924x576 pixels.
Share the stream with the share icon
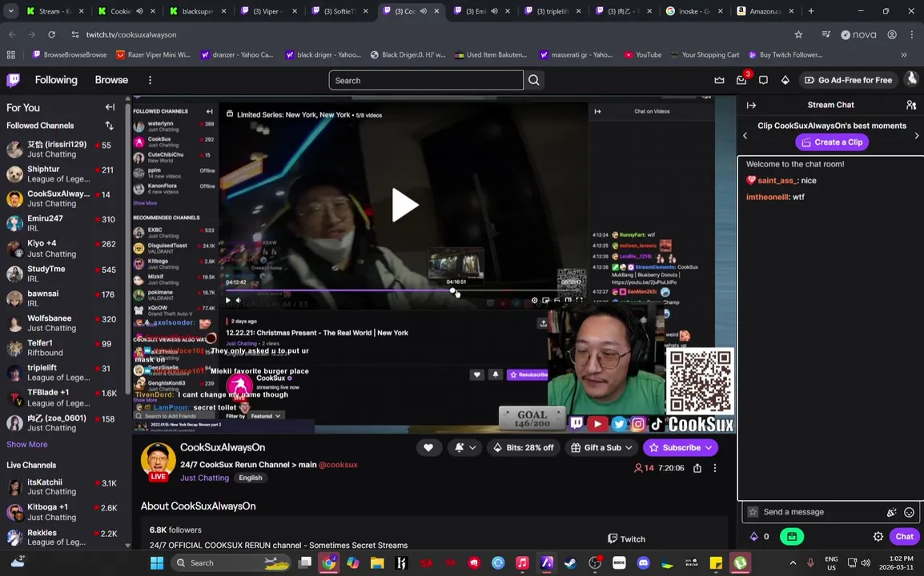coord(697,468)
